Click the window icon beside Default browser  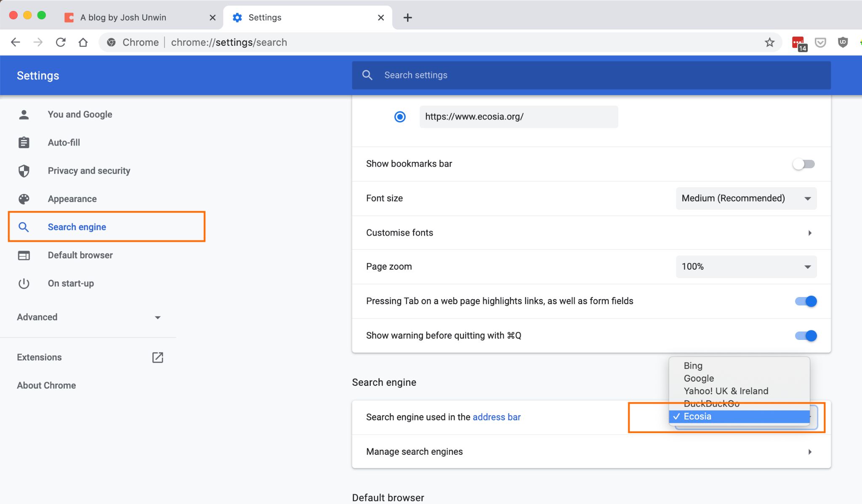click(x=24, y=255)
